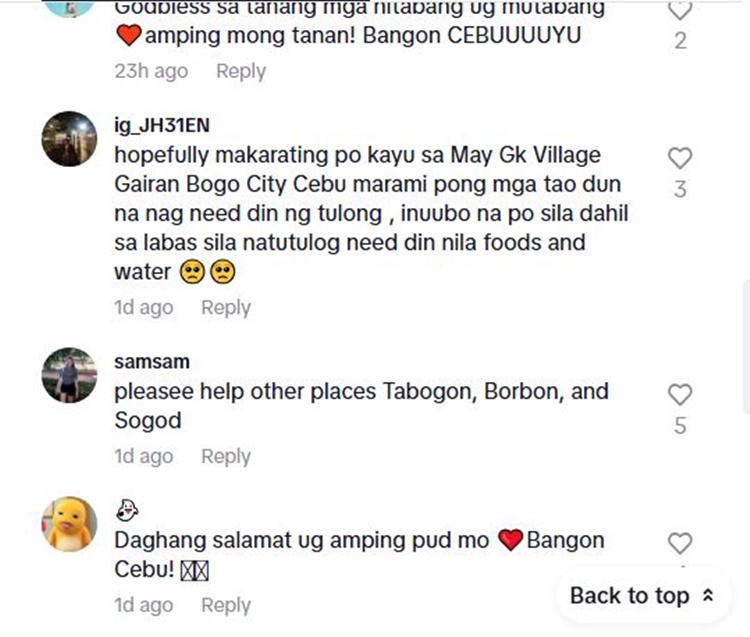Screen dimensions: 750x637
Task: Click the 5 likes count on samsam's comment
Action: click(680, 426)
